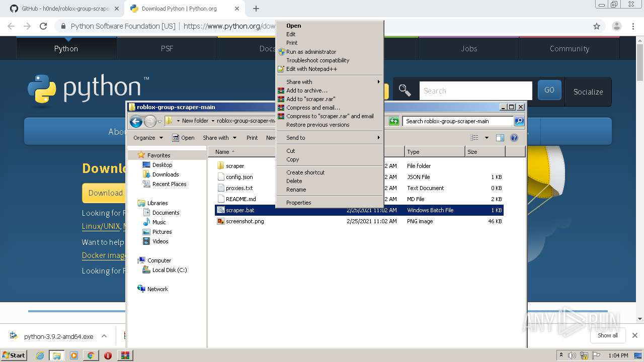Open the Community tab on Python.org
Viewport: 644px width, 362px height.
click(x=569, y=49)
